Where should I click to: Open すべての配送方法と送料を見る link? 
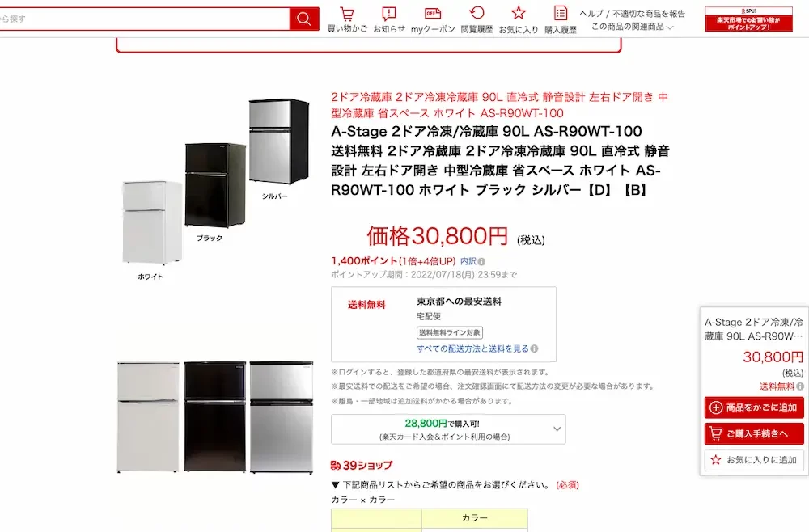point(473,348)
